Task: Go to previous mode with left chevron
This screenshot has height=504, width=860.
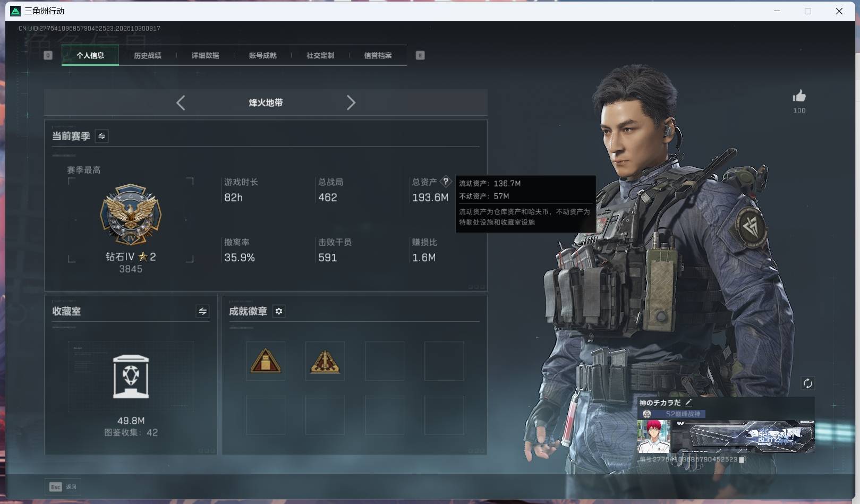Action: pos(181,102)
